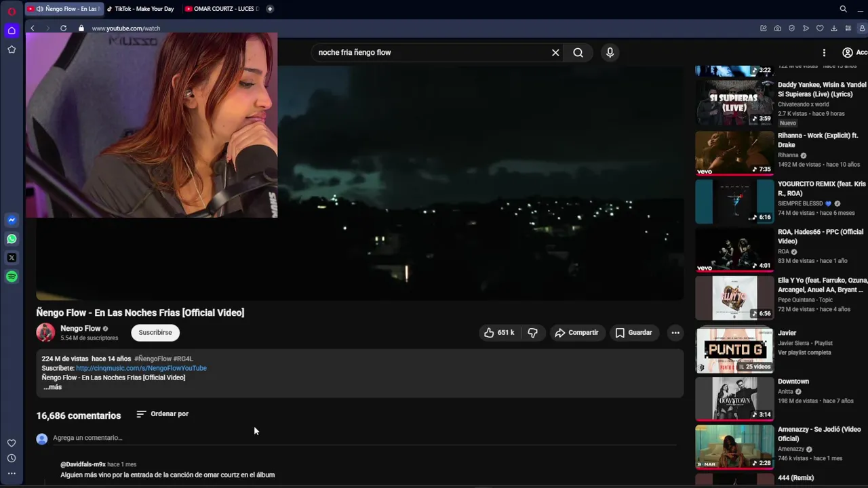Open the Ordenar por sort dropdown
Image resolution: width=868 pixels, height=488 pixels.
pos(163,414)
